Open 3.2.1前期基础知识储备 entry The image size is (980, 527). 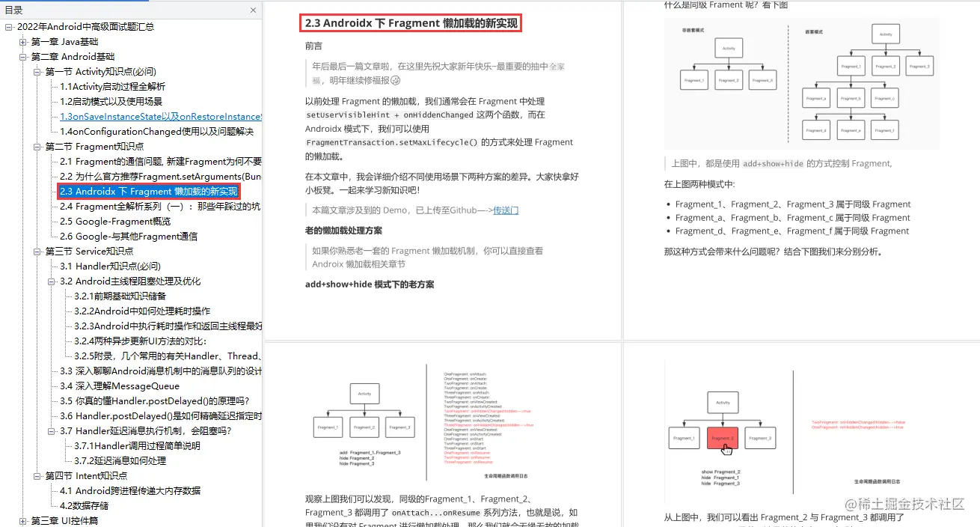(120, 296)
